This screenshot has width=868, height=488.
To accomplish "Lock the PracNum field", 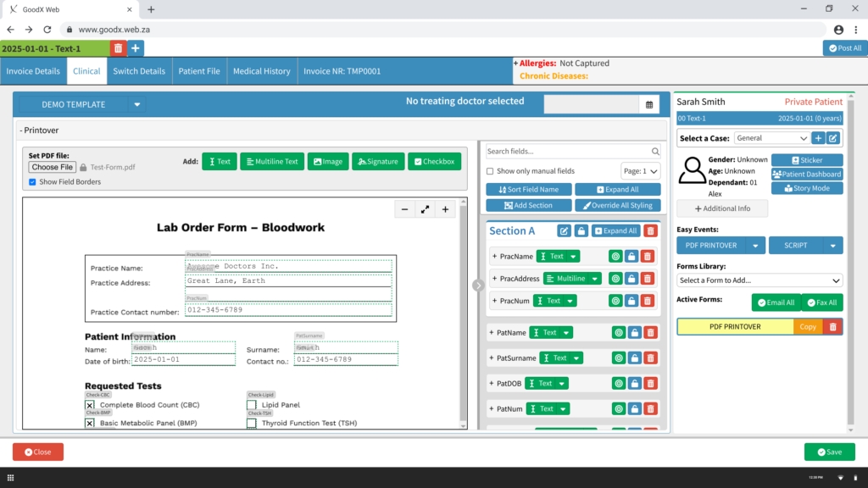I will [x=631, y=301].
